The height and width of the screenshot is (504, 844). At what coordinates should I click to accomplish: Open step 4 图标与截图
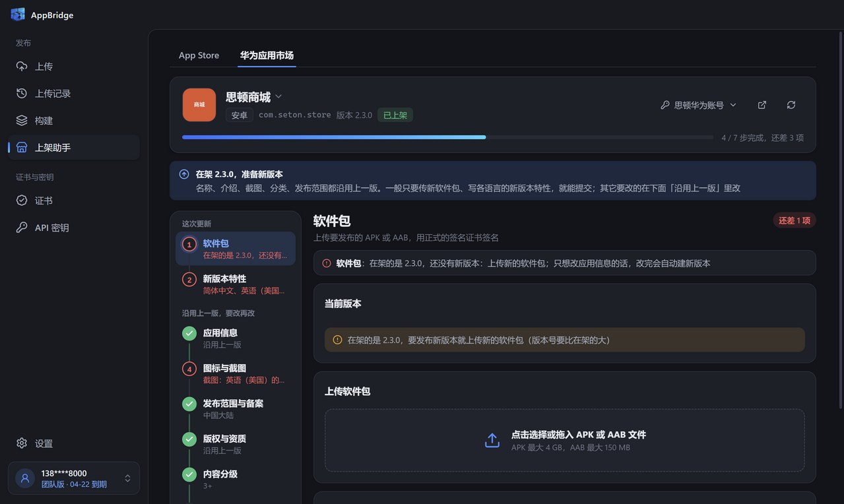point(236,373)
